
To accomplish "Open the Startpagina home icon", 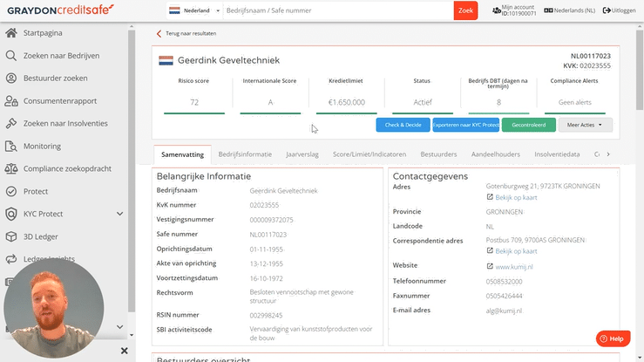I will click(11, 33).
